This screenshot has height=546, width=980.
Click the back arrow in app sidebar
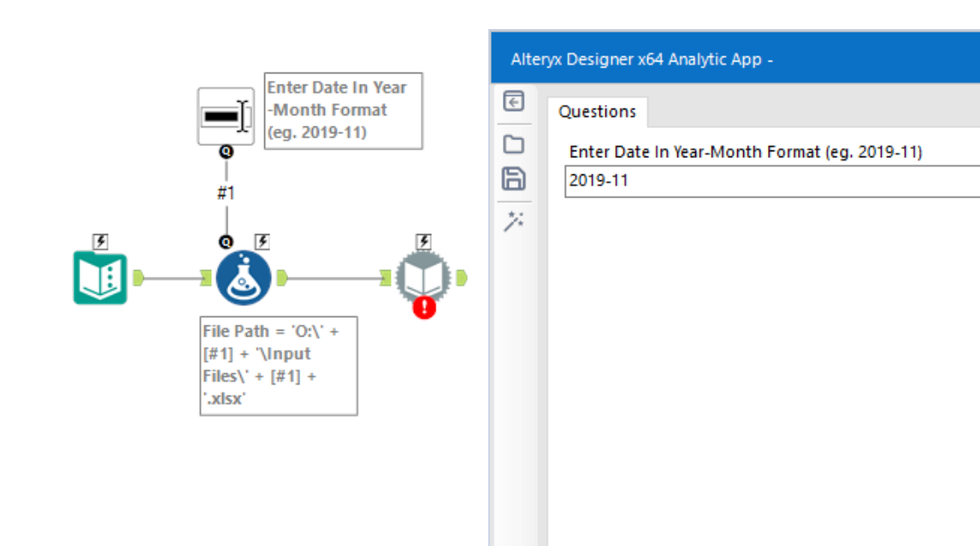(x=513, y=103)
